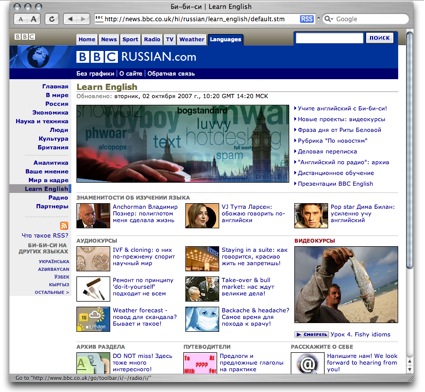This screenshot has width=425, height=392.
Task: Open the О сайте link
Action: pyautogui.click(x=131, y=74)
